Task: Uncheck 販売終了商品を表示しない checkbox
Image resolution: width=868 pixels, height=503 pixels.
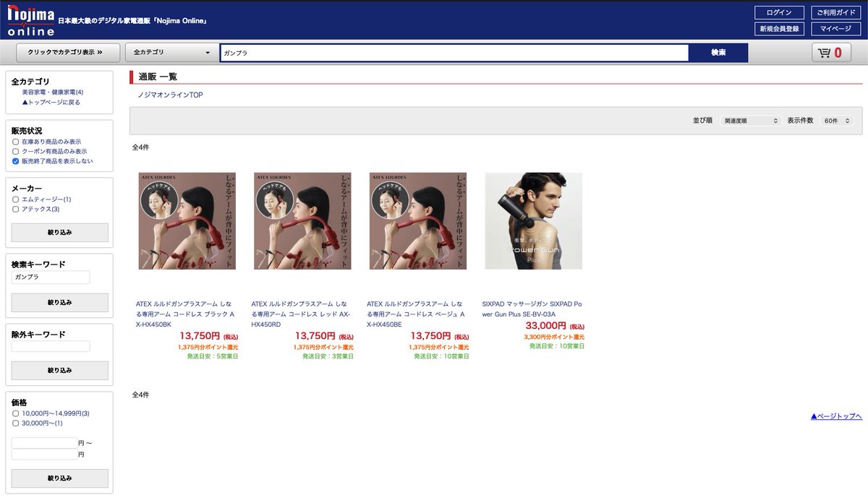Action: pos(16,161)
